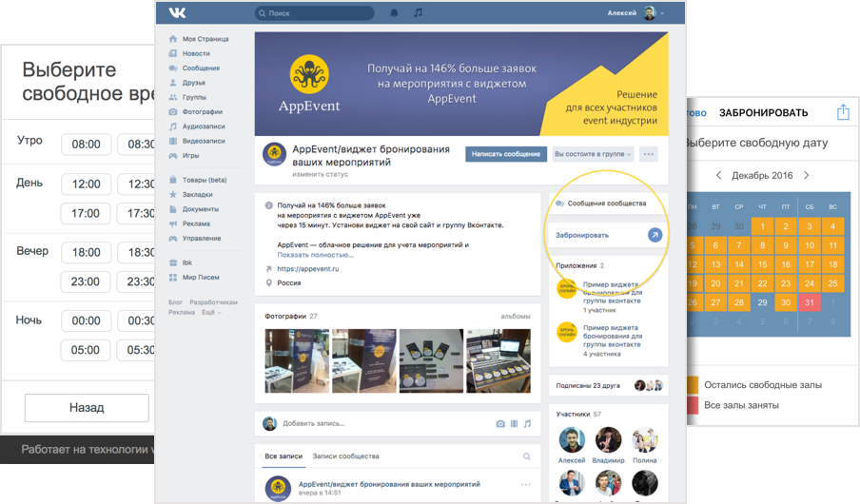Attach photo via camera icon
Screen dimensions: 860x504
click(500, 423)
